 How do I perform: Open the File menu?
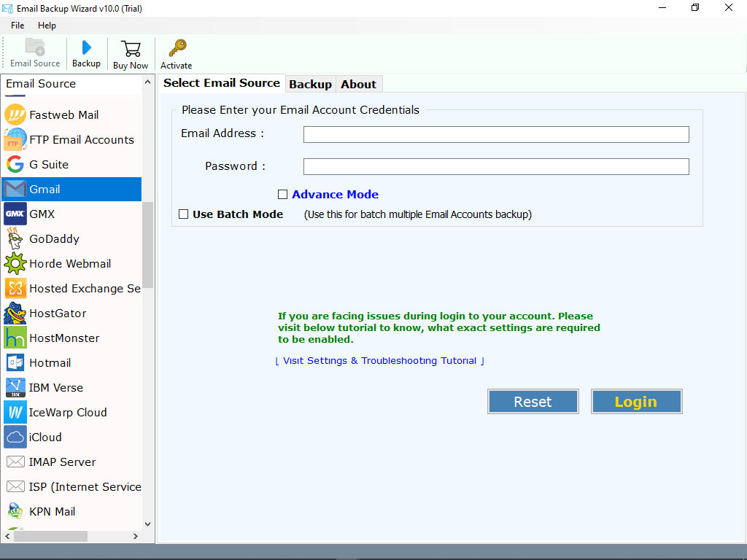[x=18, y=26]
